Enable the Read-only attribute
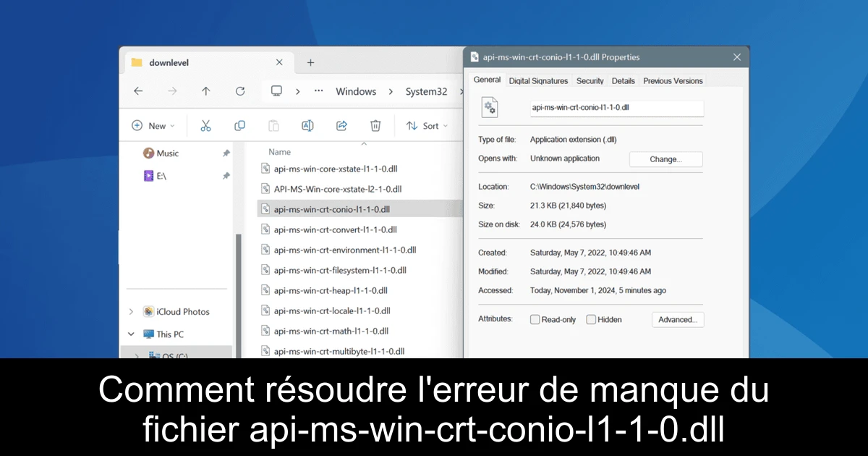868x456 pixels. coord(535,319)
